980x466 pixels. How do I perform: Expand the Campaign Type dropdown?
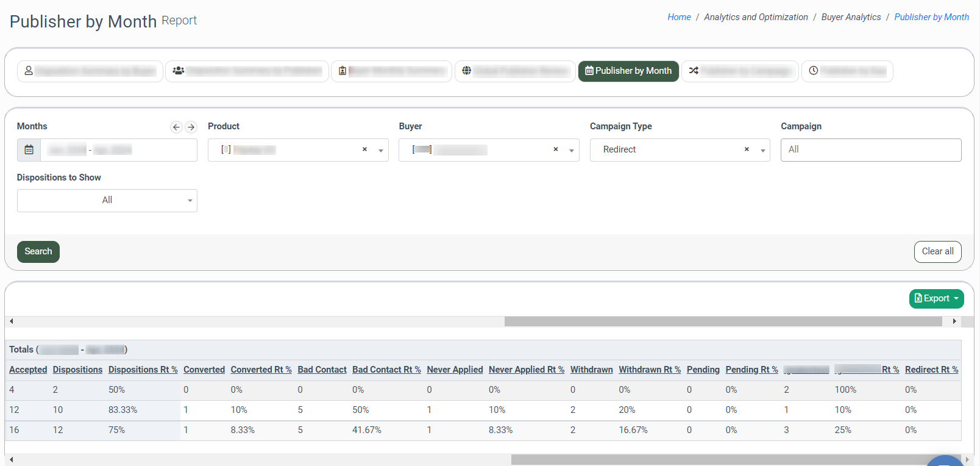click(762, 150)
